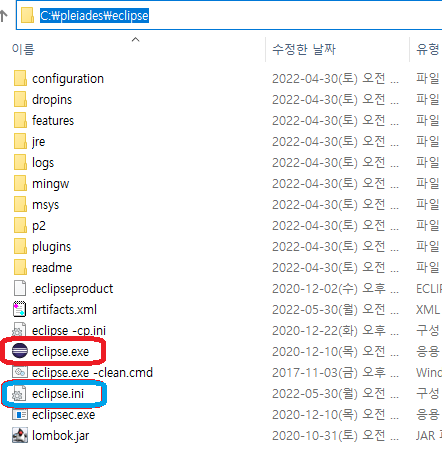442x451 pixels.
Task: Select the mingw folder name
Action: [51, 184]
